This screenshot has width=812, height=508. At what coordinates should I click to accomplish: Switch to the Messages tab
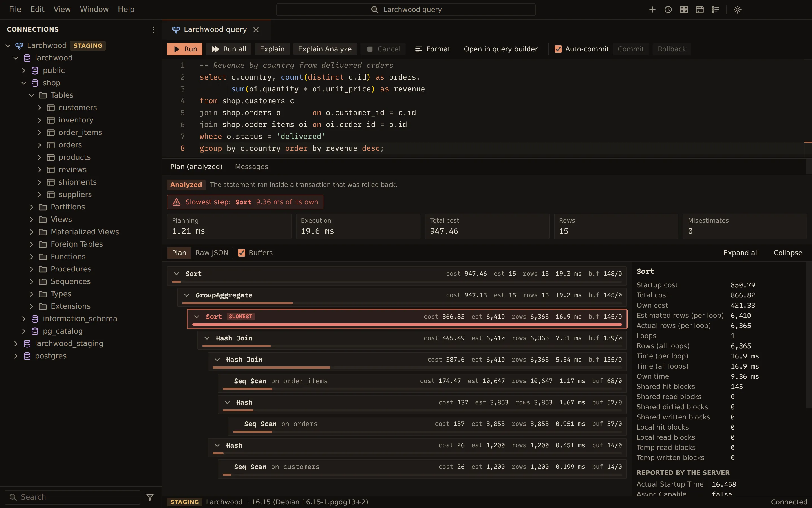point(251,167)
